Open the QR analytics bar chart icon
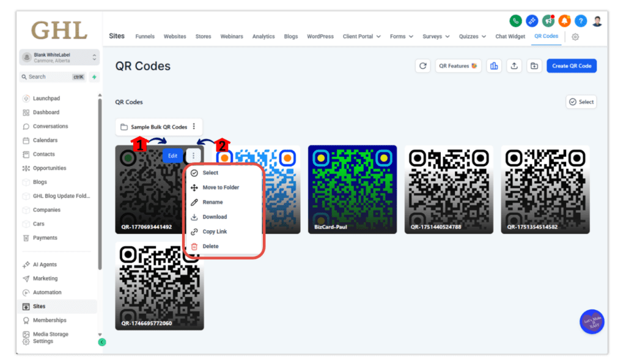Screen dimensions: 626x364 pos(494,65)
